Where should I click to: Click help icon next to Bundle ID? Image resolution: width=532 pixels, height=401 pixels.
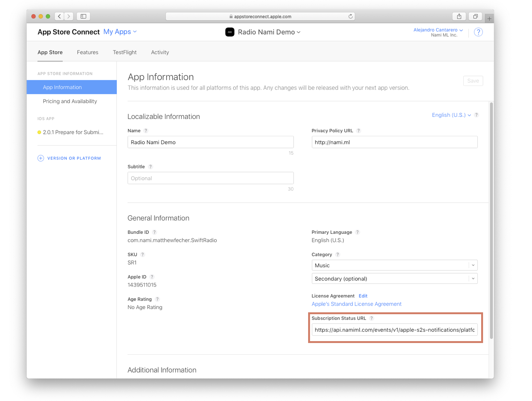[x=154, y=232]
